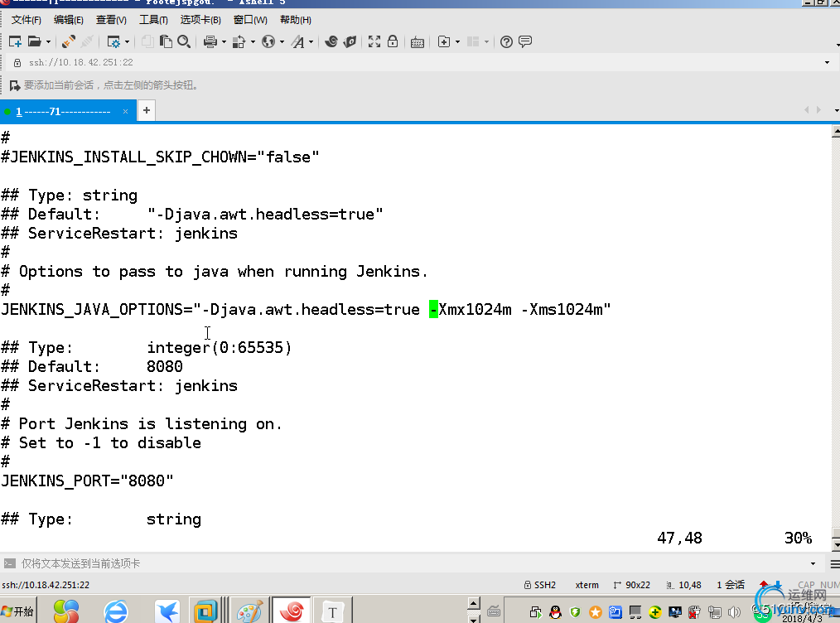Screen dimensions: 840x623
Task: Click the xterm status bar entry
Action: (587, 585)
